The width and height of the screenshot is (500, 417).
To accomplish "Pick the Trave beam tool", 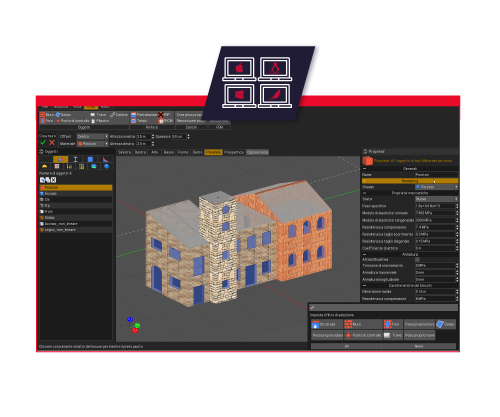I will 98,115.
